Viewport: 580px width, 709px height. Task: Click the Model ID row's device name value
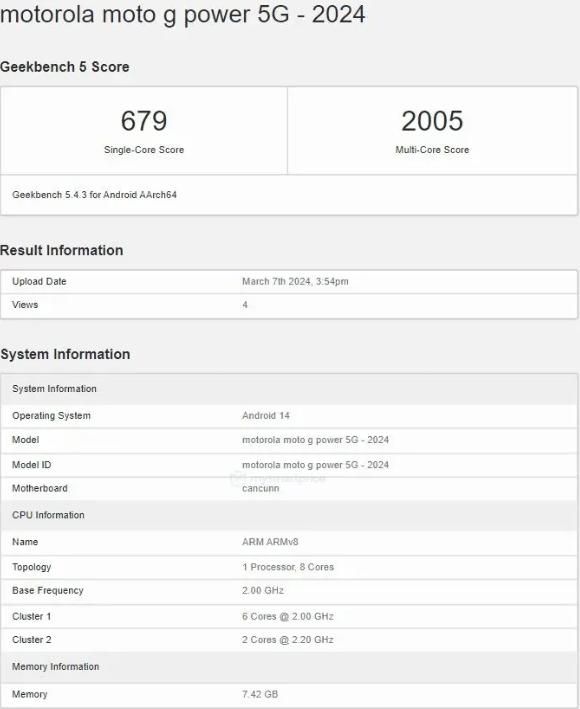point(316,465)
